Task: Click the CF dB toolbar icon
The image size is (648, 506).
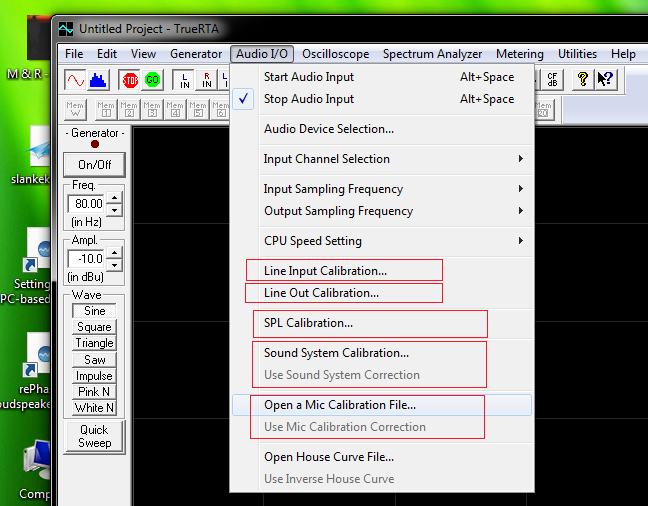Action: [552, 80]
